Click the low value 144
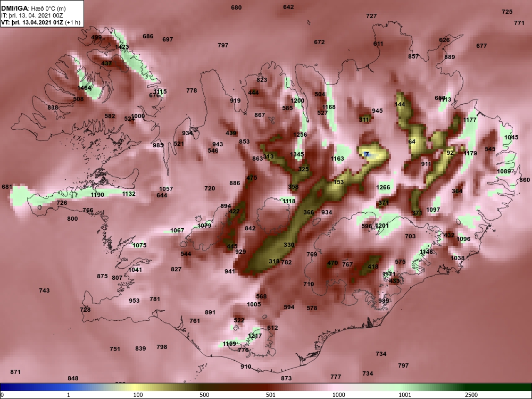 (x=400, y=104)
